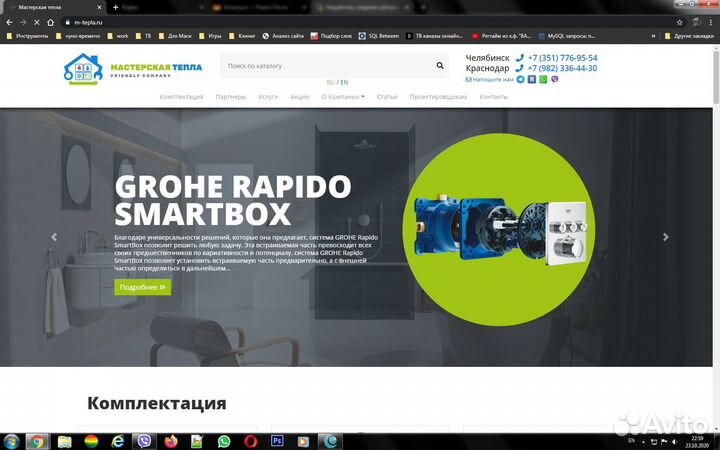
Task: Open the Игры bookmarks folder
Action: [210, 36]
